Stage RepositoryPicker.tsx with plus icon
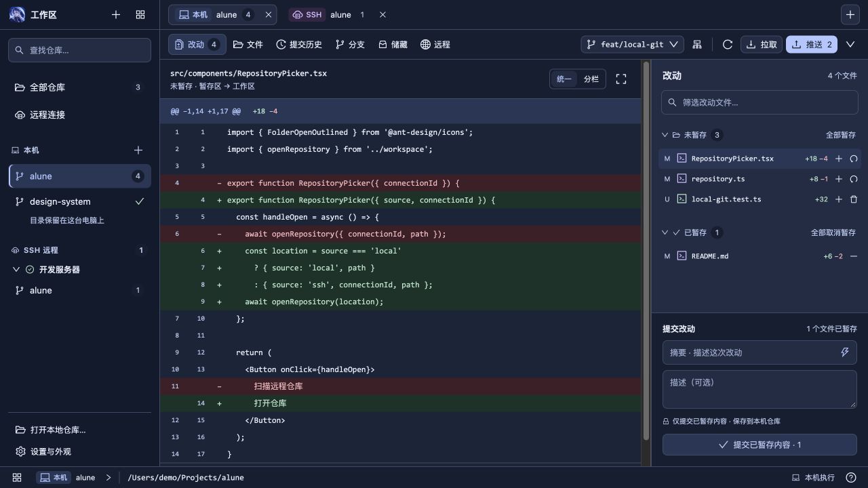Screen dimensions: 868x488 pos(839,159)
